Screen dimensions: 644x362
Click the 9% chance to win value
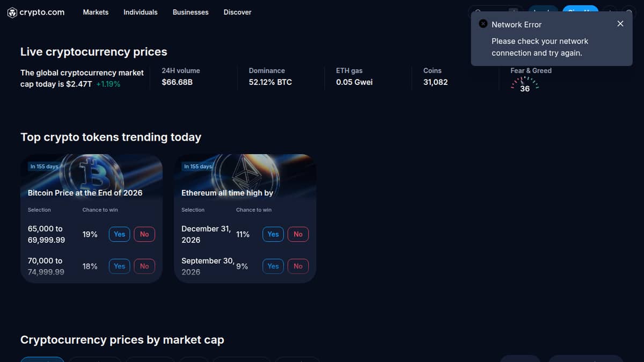242,266
